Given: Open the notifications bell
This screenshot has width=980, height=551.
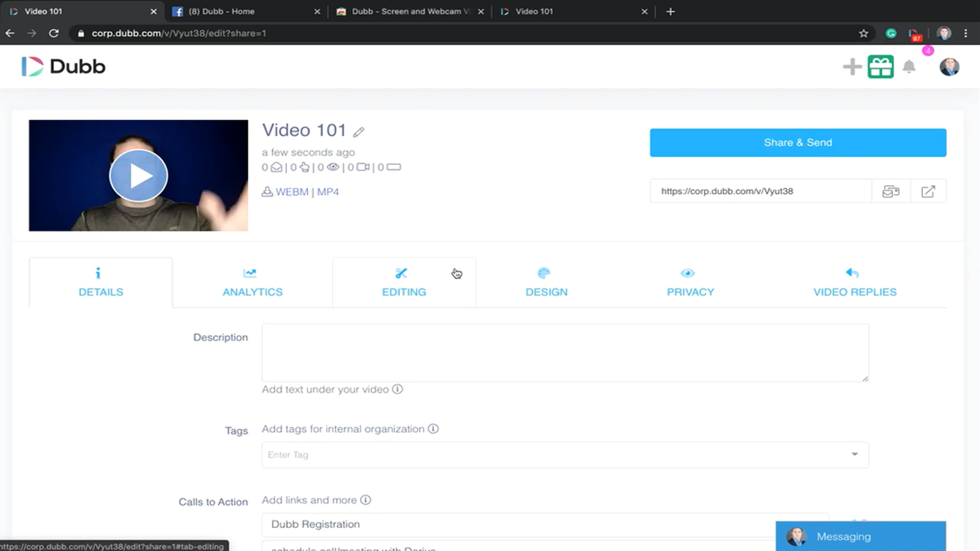Looking at the screenshot, I should pyautogui.click(x=909, y=67).
